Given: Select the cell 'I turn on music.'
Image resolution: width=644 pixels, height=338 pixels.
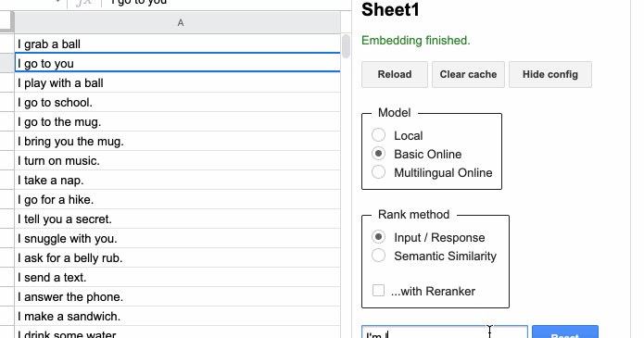Looking at the screenshot, I should click(x=178, y=160).
